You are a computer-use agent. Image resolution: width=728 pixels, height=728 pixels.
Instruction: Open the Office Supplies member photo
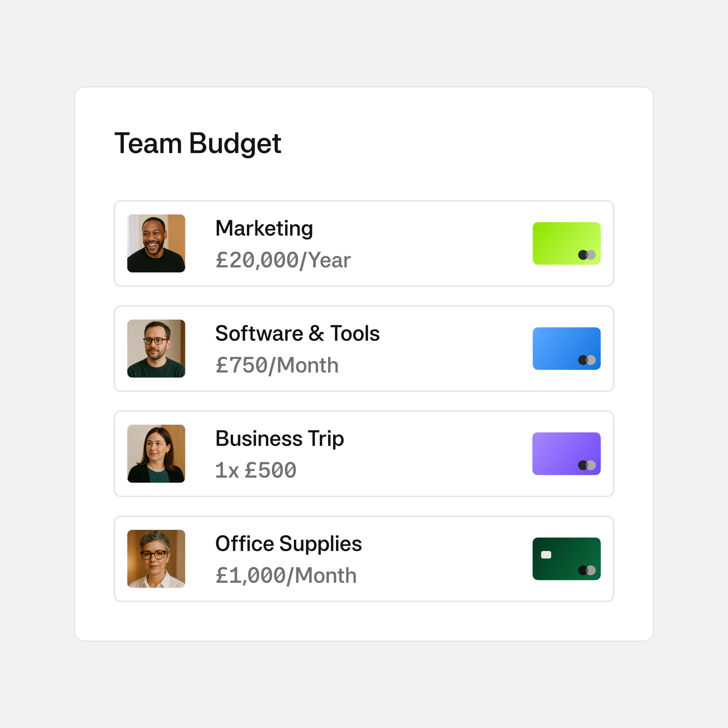coord(156,559)
